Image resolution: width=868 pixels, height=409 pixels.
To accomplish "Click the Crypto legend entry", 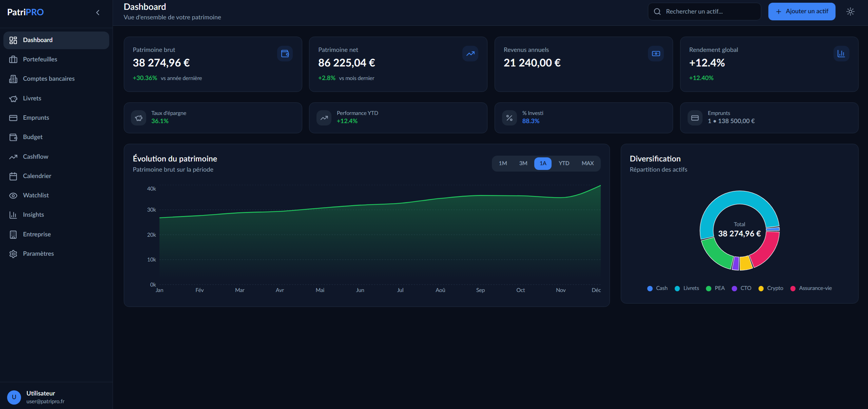I will click(771, 288).
